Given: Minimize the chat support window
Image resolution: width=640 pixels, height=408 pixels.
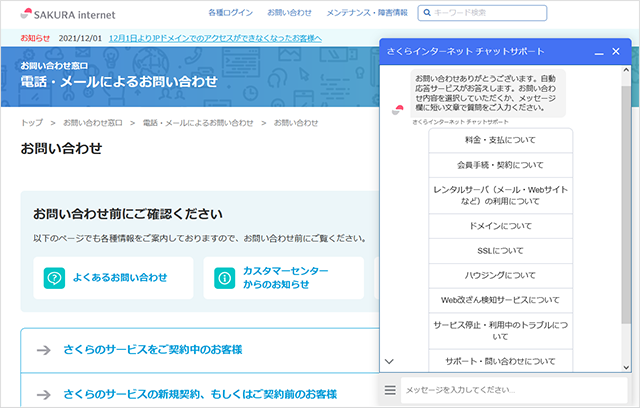Looking at the screenshot, I should (x=597, y=51).
